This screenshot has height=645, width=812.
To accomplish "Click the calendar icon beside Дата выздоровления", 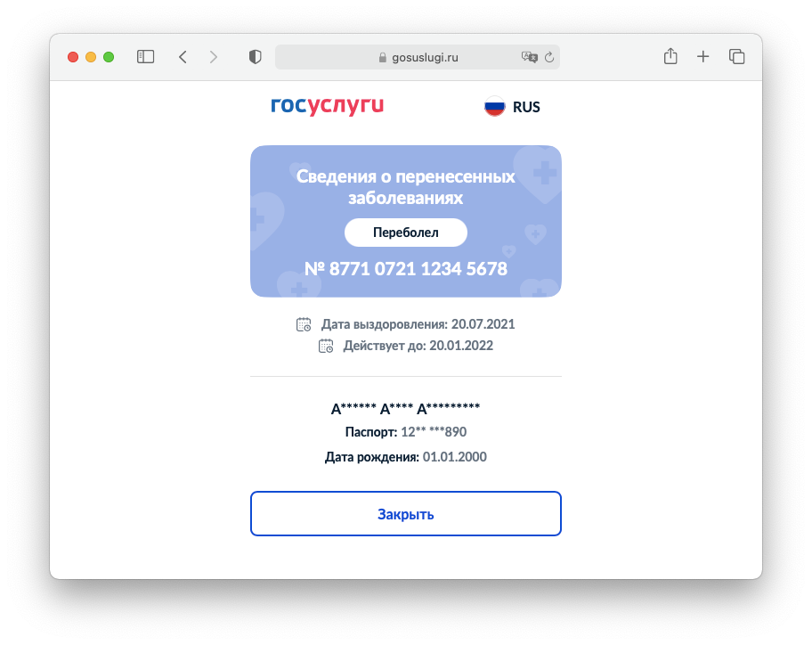I will (x=304, y=324).
